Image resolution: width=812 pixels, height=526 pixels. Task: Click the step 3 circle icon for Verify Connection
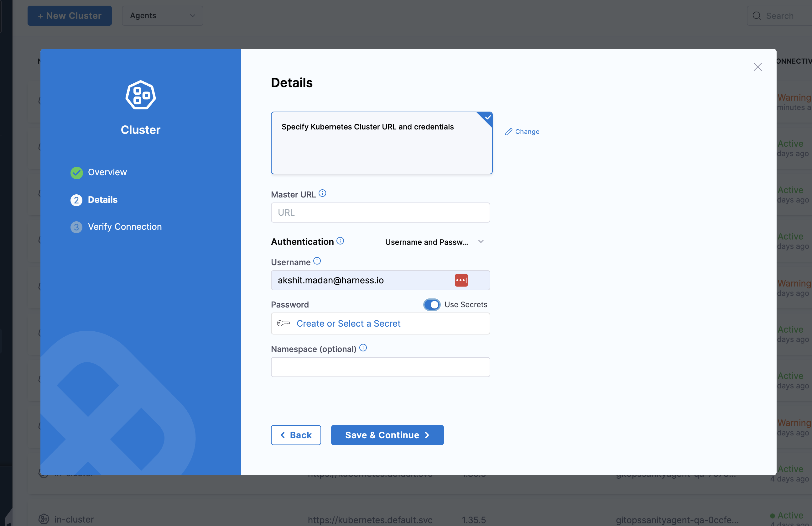point(76,227)
